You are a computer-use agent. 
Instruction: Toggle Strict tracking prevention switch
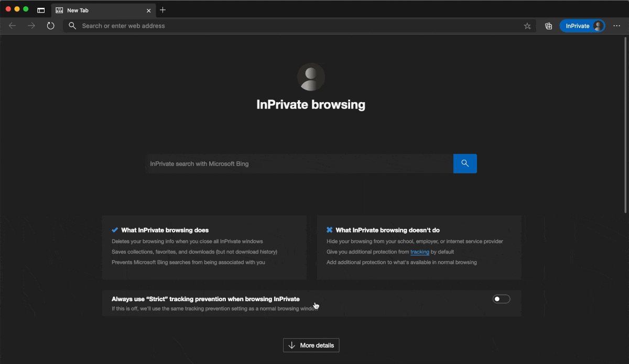(x=501, y=299)
